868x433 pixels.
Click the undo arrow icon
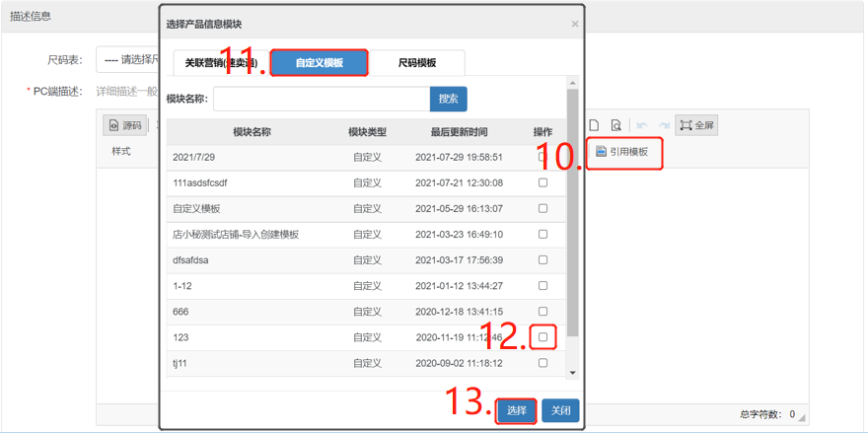pos(643,125)
